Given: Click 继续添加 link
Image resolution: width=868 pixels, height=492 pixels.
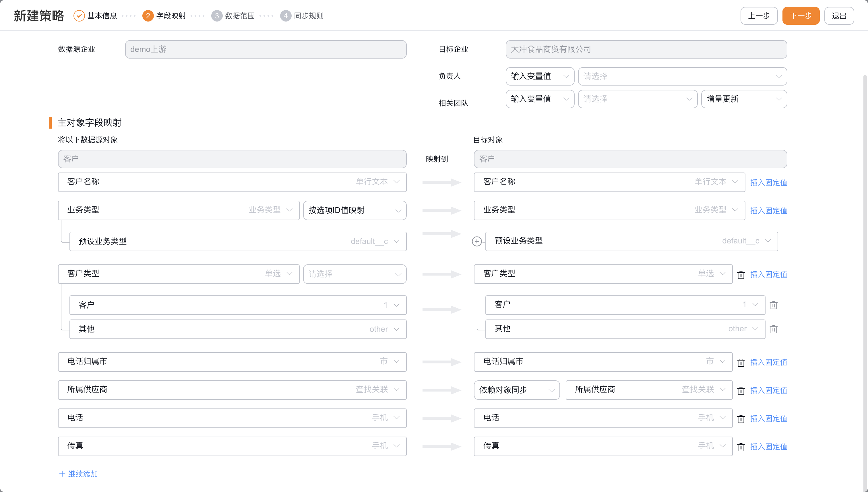Looking at the screenshot, I should click(x=78, y=474).
